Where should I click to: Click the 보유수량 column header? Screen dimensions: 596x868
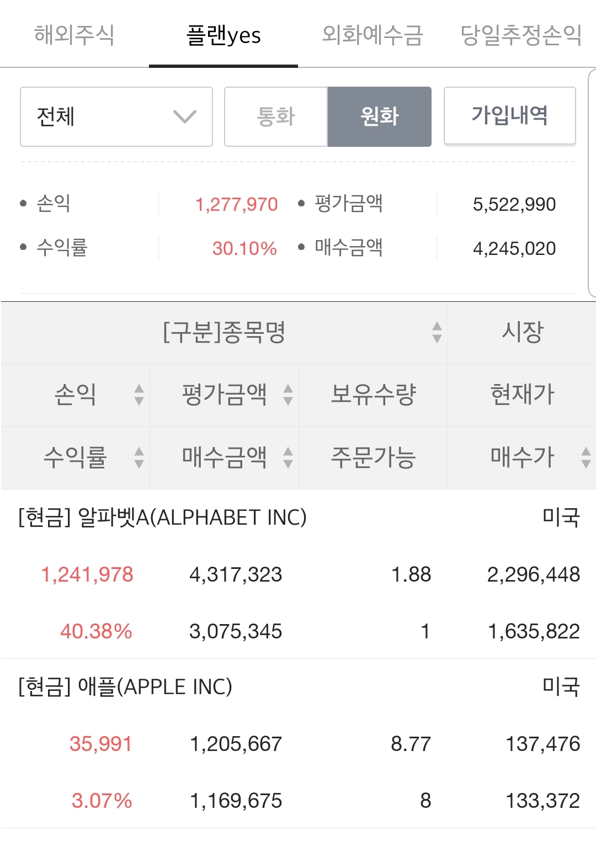(x=373, y=395)
